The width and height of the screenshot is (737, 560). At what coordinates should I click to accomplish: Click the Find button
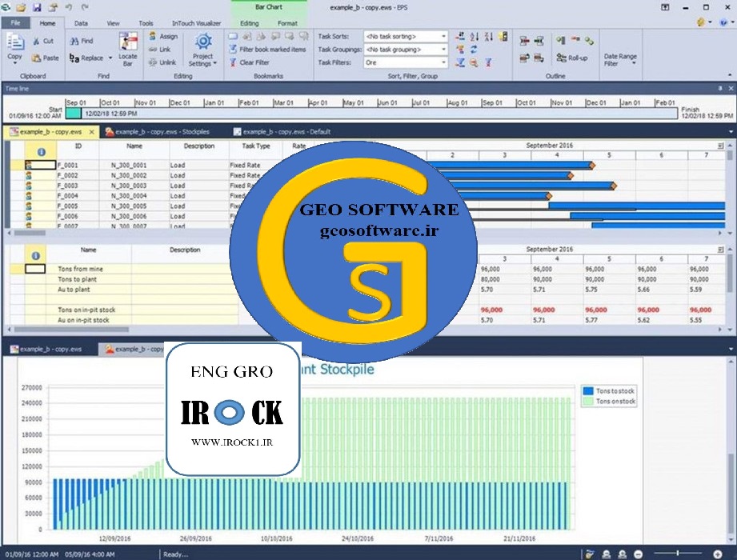tap(82, 41)
